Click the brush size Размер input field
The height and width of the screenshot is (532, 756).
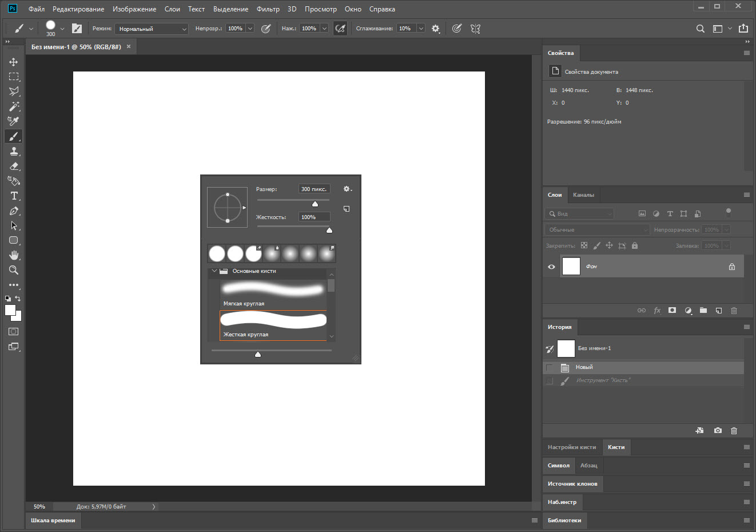coord(315,189)
